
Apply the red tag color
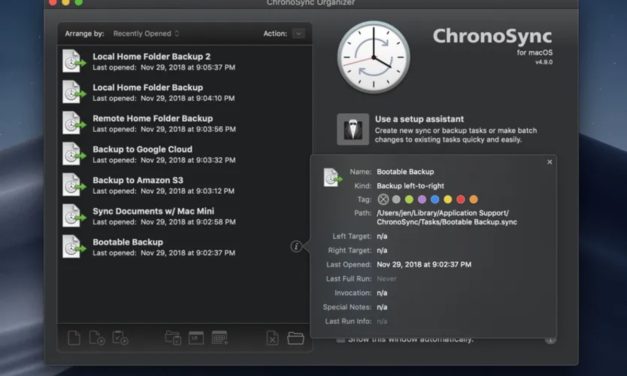pos(461,199)
